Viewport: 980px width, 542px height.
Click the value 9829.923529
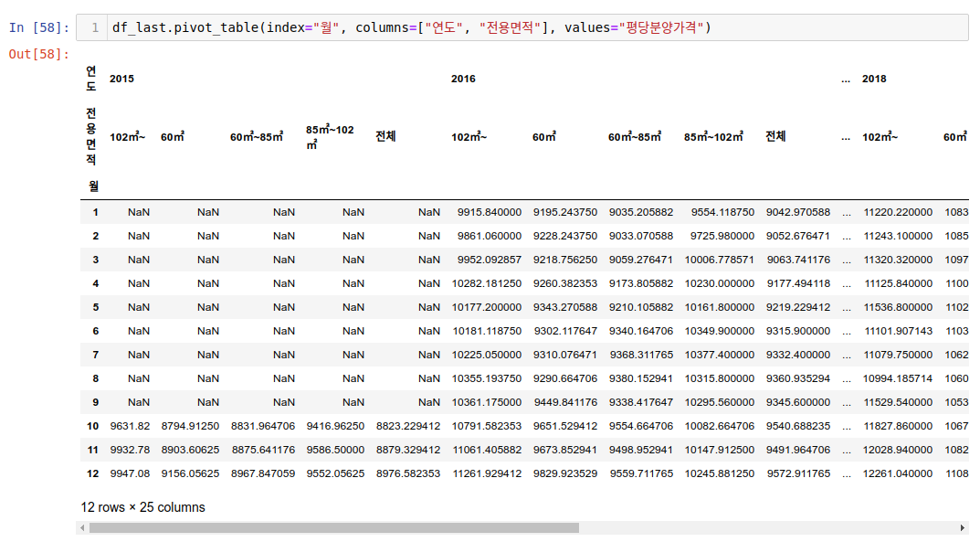tap(565, 473)
